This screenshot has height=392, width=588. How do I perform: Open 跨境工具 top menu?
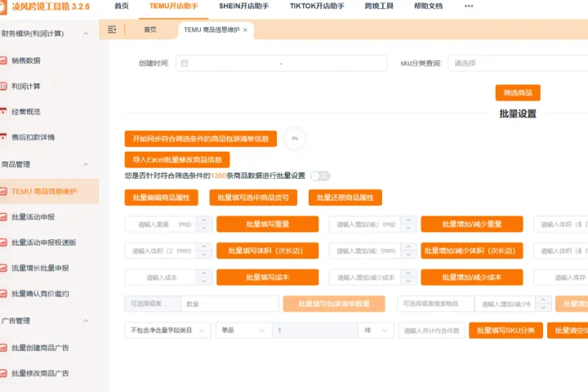(379, 6)
